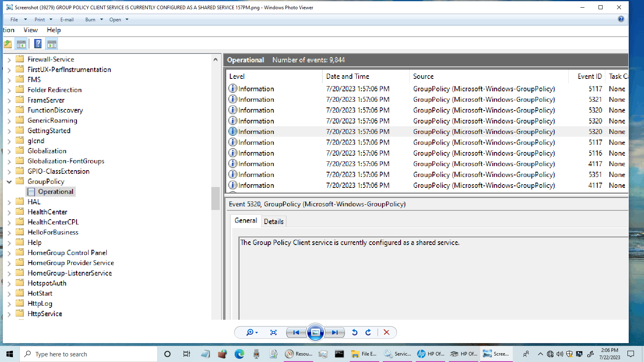The height and width of the screenshot is (362, 644).
Task: Go to the previous photo
Action: (x=296, y=332)
